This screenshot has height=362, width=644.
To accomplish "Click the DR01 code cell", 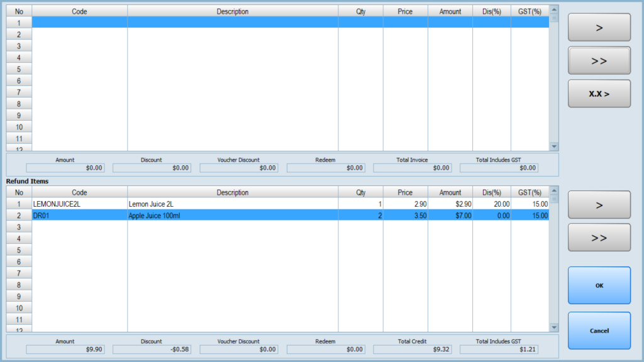I will [79, 216].
